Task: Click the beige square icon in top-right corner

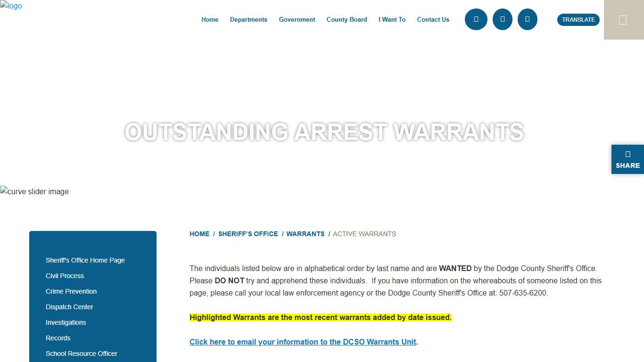Action: (623, 20)
